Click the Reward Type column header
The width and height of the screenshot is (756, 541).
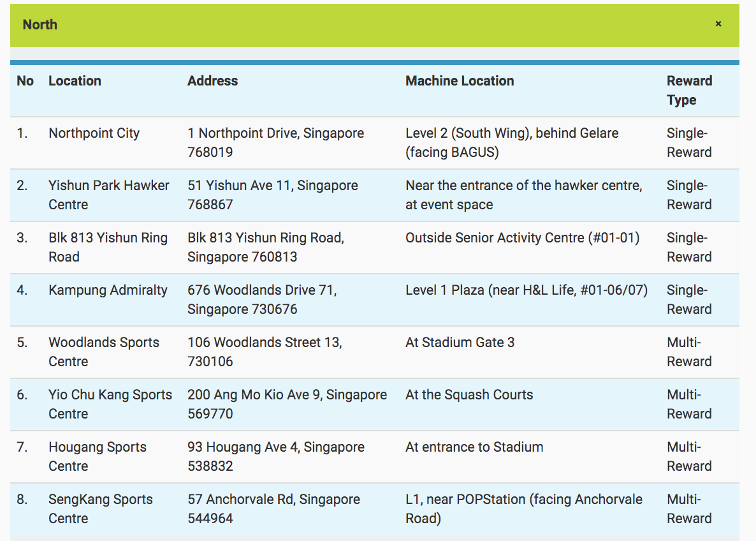tap(690, 90)
